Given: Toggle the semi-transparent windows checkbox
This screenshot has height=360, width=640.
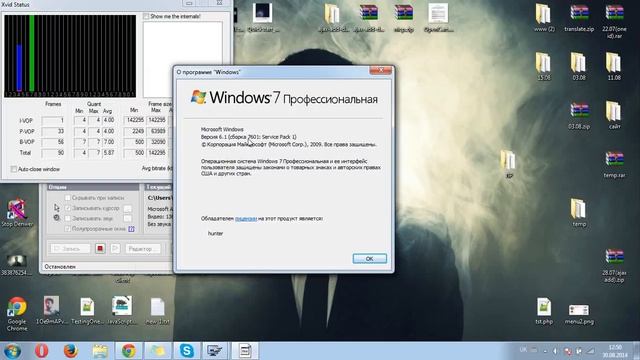Looking at the screenshot, I should click(x=68, y=229).
